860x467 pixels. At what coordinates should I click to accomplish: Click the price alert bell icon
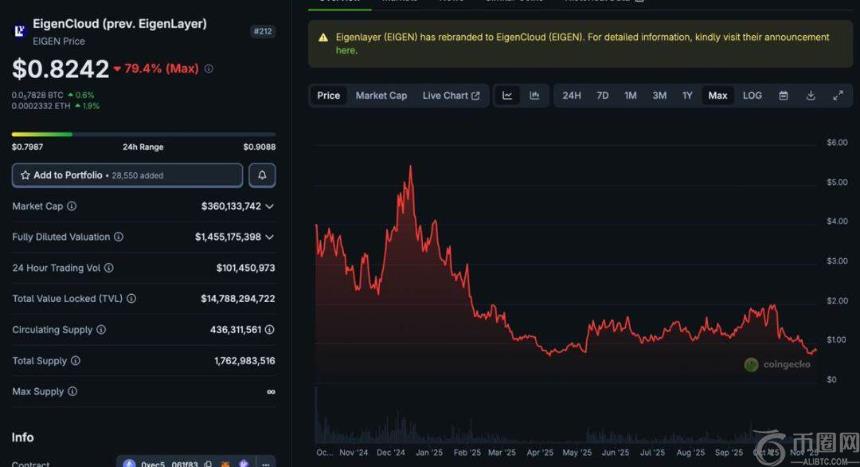[x=261, y=175]
